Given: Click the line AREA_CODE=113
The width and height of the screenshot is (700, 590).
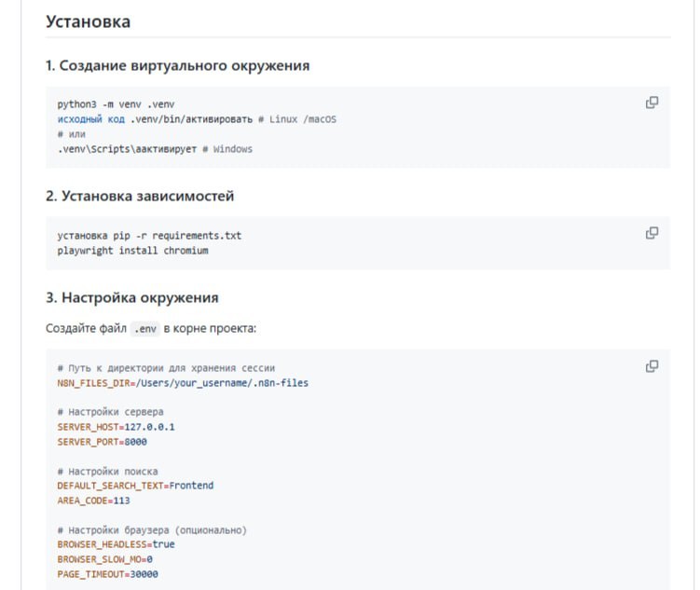Looking at the screenshot, I should pos(93,501).
